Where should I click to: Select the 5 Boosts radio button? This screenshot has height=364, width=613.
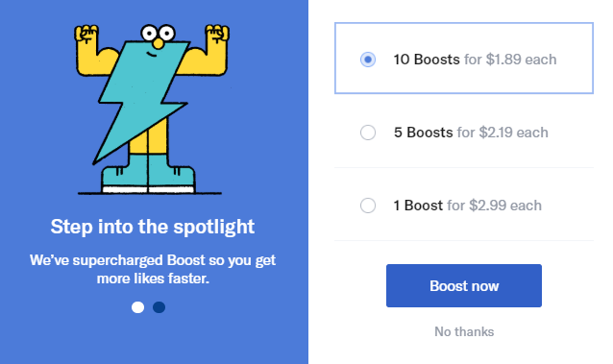368,133
